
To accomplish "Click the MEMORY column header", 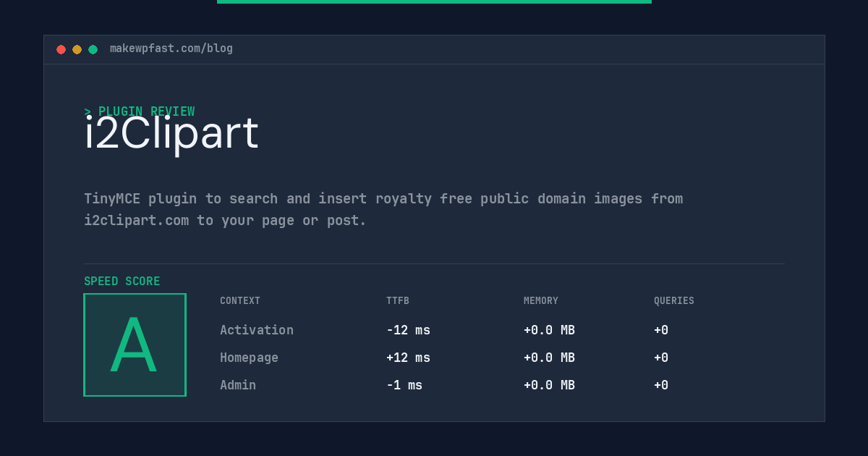I will 541,301.
